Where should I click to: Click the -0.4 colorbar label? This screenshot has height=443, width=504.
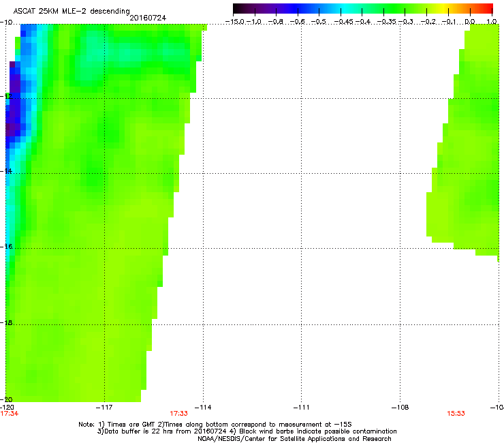click(363, 22)
